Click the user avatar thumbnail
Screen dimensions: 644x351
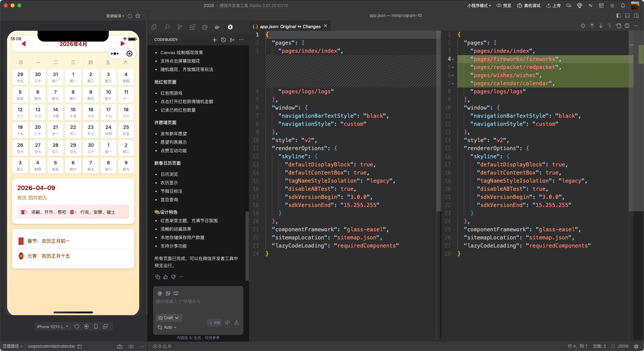635,5
